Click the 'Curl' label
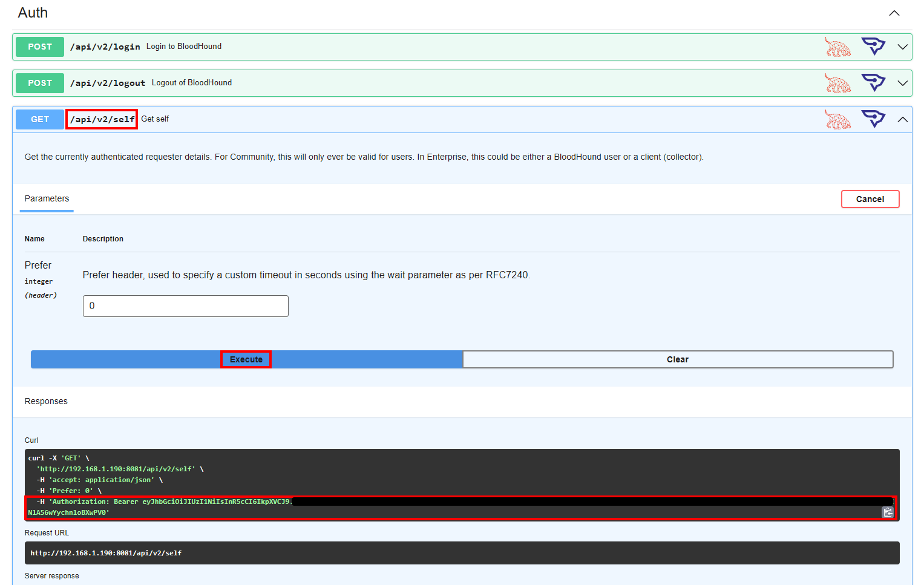Viewport: 924px width, 585px height. tap(31, 440)
